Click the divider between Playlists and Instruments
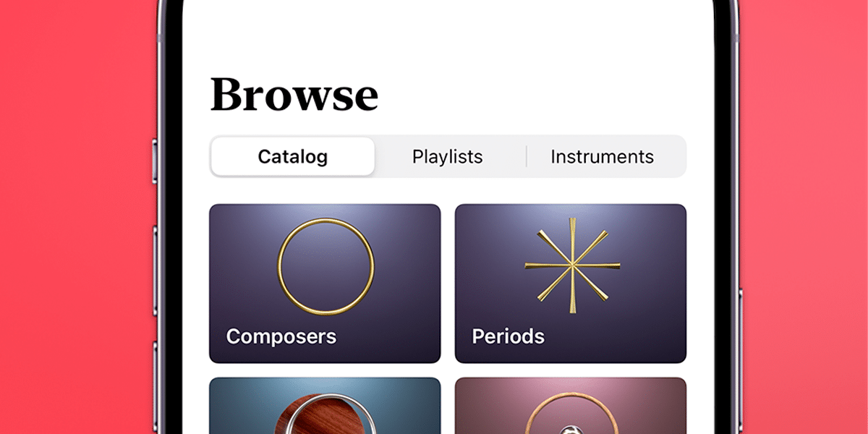The height and width of the screenshot is (434, 868). 527,156
